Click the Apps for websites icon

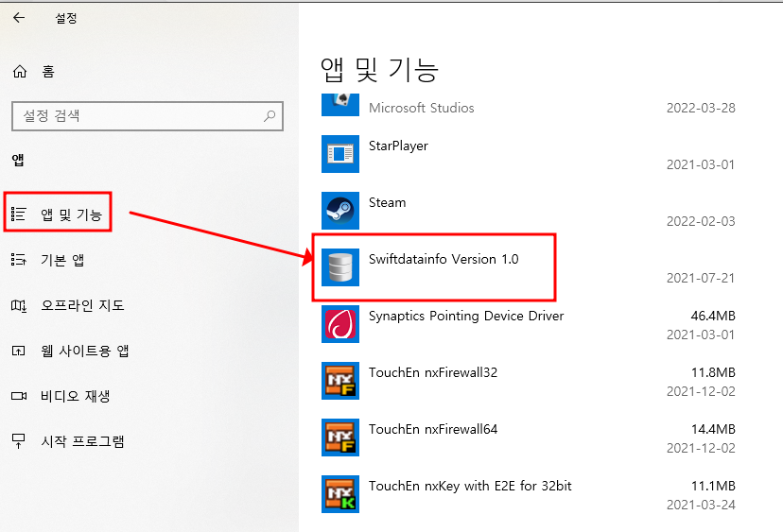tap(19, 351)
